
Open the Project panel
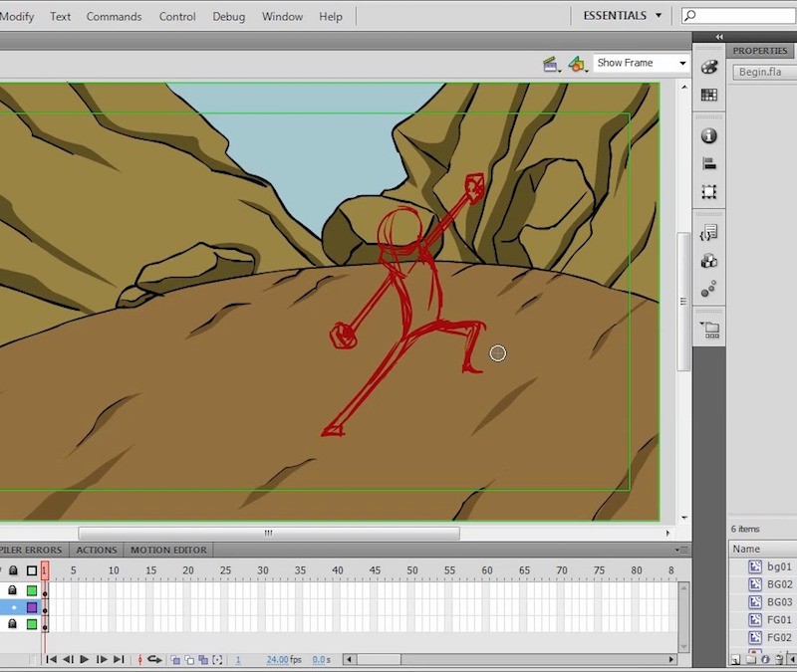[x=709, y=329]
